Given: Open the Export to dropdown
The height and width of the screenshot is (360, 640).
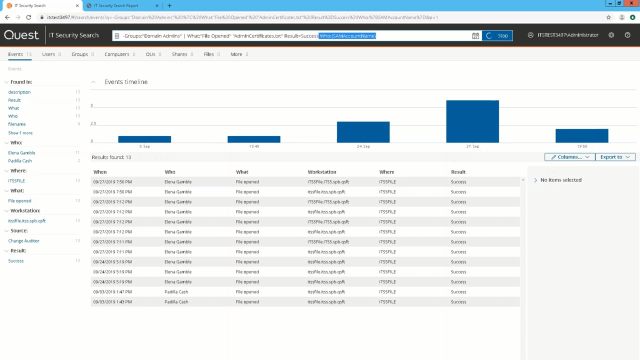Looking at the screenshot, I should tap(615, 157).
